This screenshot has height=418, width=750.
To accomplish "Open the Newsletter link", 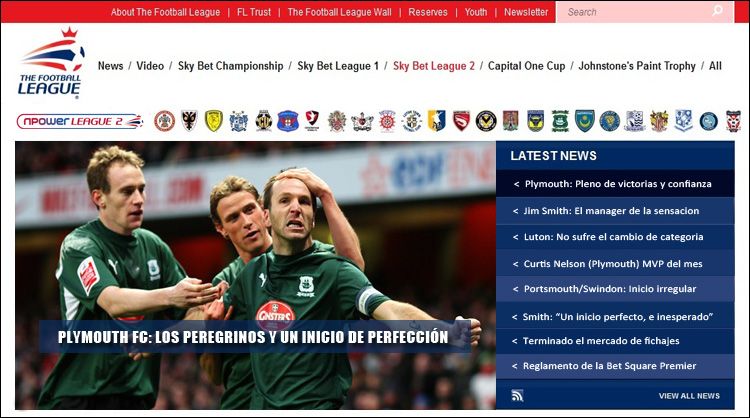I will coord(526,12).
